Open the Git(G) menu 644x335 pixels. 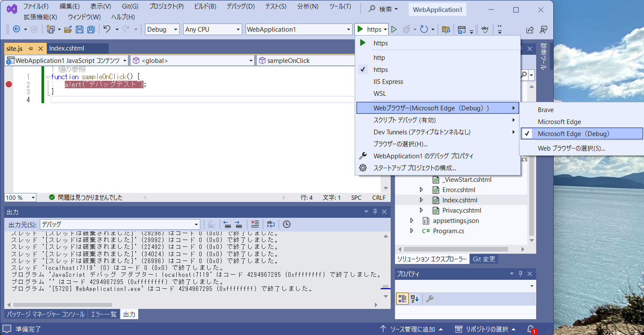(130, 6)
